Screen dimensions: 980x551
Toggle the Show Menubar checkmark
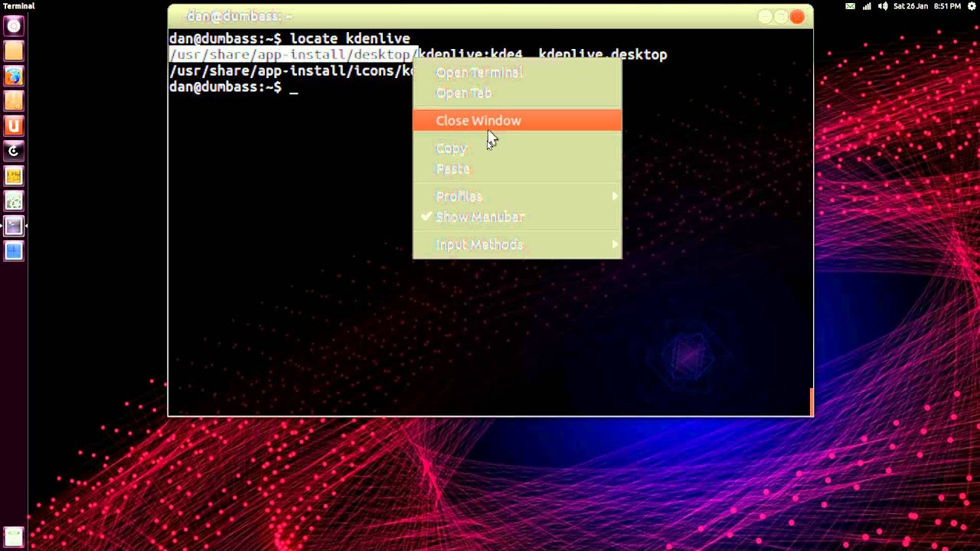(517, 217)
